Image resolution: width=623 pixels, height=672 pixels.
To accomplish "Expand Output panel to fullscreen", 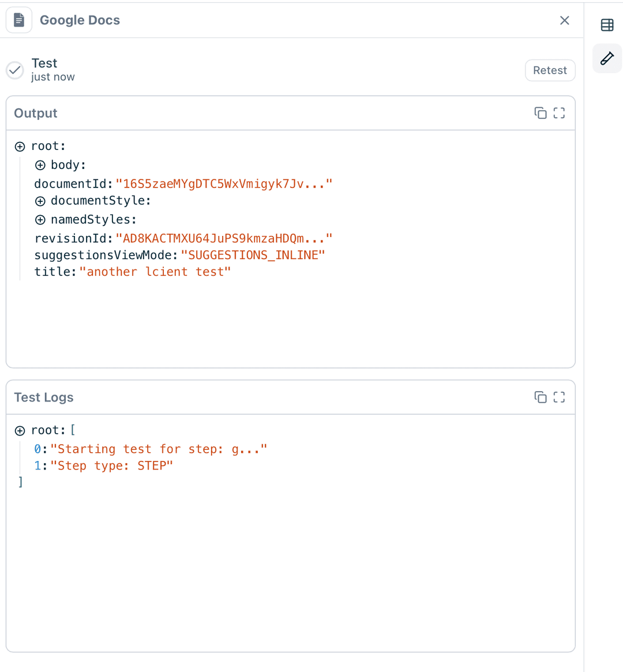I will coord(559,113).
